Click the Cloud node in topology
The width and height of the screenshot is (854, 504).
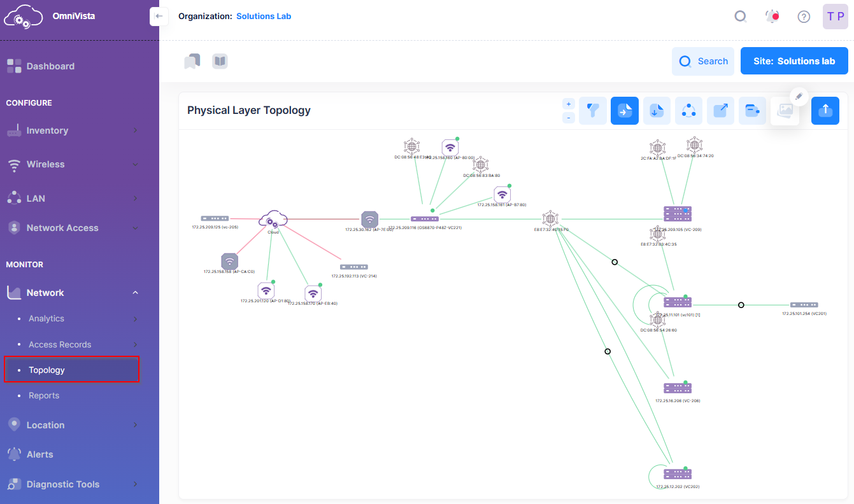click(273, 220)
